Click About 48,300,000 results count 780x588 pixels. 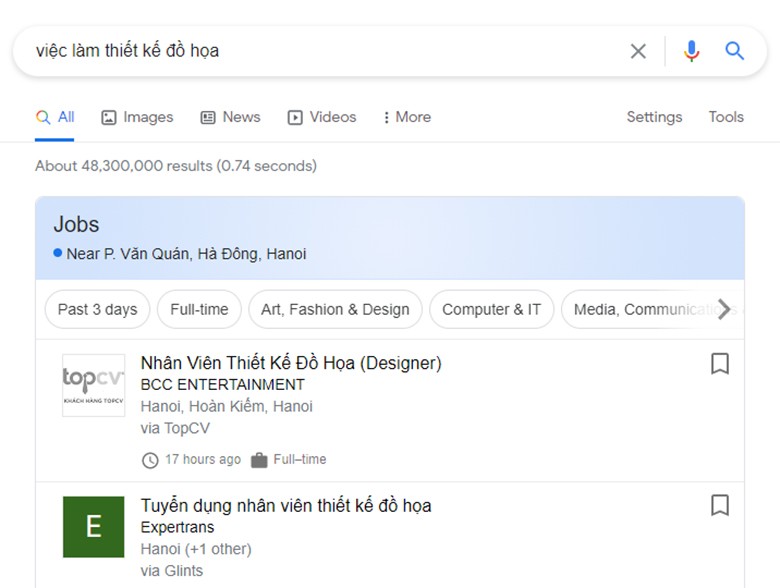[x=176, y=166]
